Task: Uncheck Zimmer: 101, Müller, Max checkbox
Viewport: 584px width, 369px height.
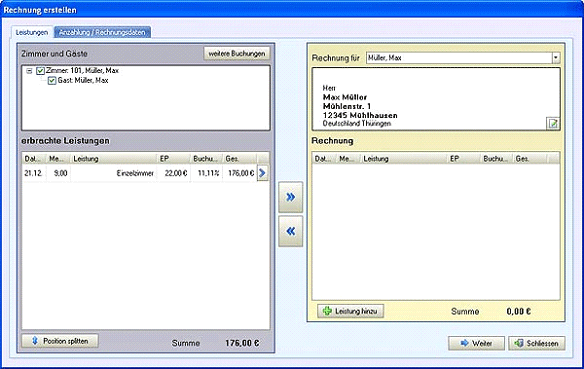Action: [x=40, y=71]
